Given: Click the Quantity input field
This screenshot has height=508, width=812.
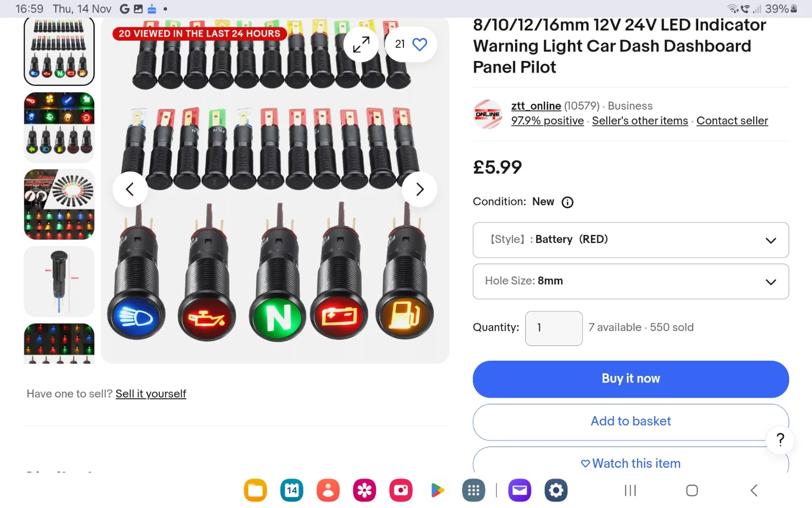Looking at the screenshot, I should (x=553, y=328).
